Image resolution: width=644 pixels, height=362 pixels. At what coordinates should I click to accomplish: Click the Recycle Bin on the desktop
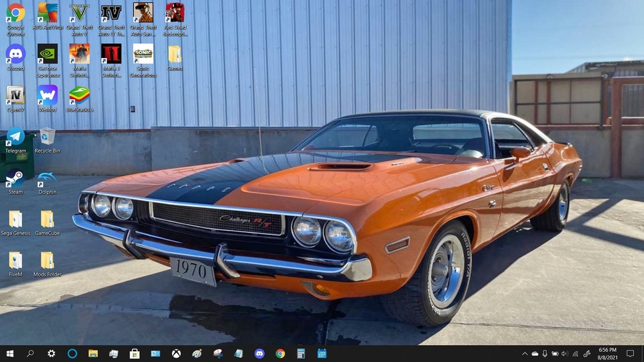48,137
